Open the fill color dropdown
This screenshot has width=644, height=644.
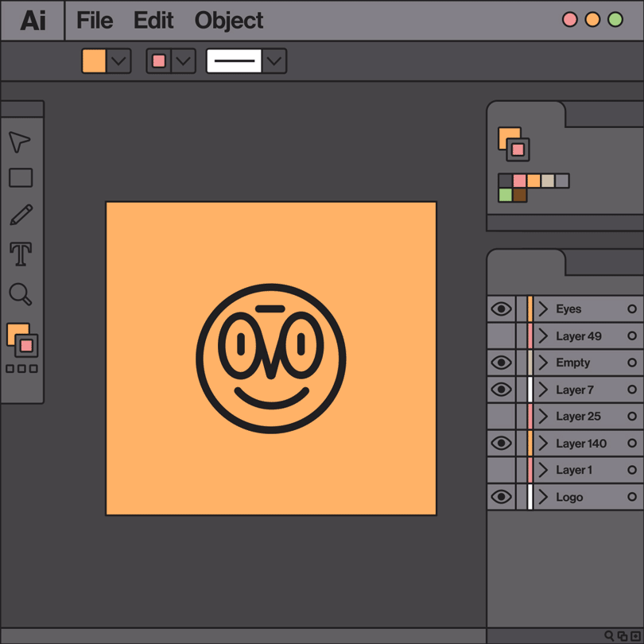pyautogui.click(x=119, y=60)
